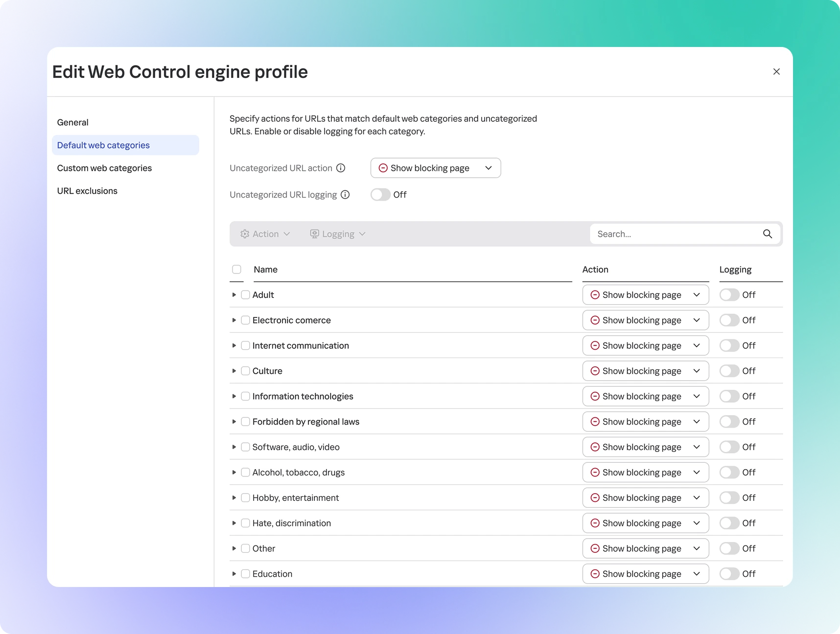The width and height of the screenshot is (840, 634).
Task: Open action dropdown for Software, audio, video
Action: click(x=645, y=447)
